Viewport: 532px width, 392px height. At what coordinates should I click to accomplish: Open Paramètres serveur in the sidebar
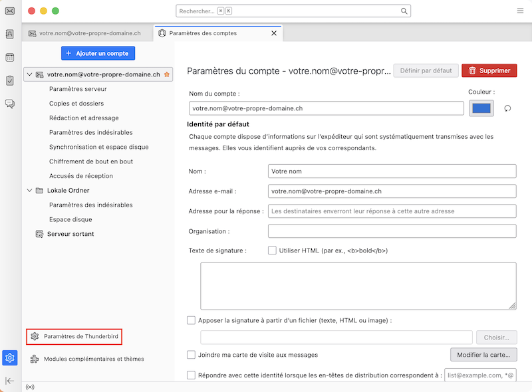[x=78, y=89]
